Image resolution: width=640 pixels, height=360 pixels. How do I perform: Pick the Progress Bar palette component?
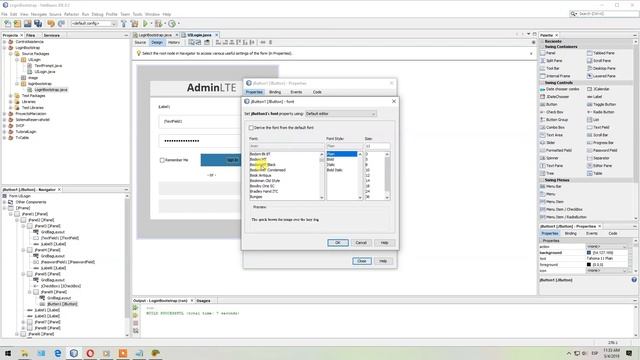(600, 143)
